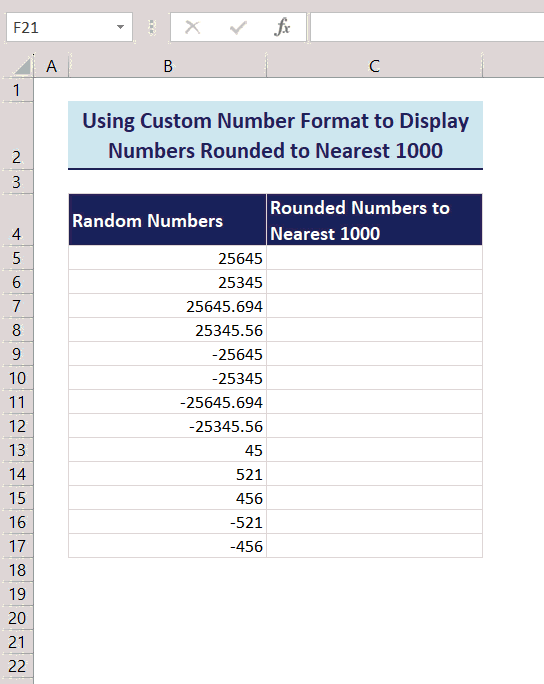Select cell containing -25645.694
Image resolution: width=544 pixels, height=684 pixels.
168,402
